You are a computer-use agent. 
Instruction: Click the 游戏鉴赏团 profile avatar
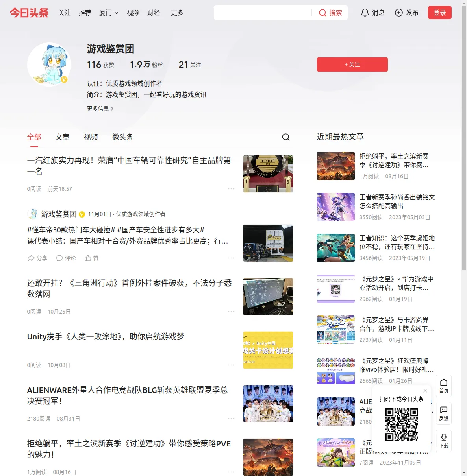(49, 65)
